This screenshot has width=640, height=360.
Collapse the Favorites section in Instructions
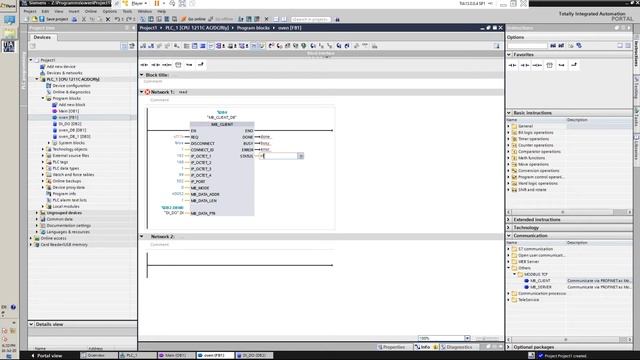tap(509, 54)
